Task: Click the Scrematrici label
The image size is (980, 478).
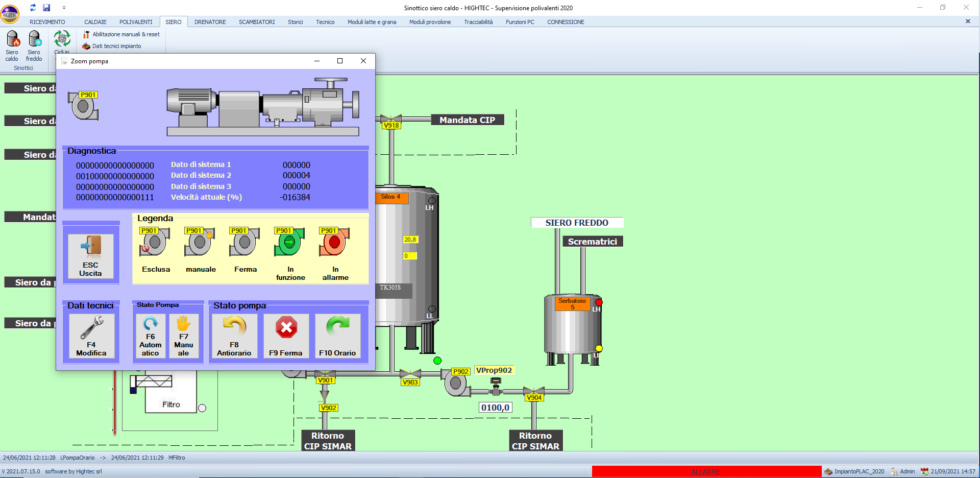Action: coord(593,242)
